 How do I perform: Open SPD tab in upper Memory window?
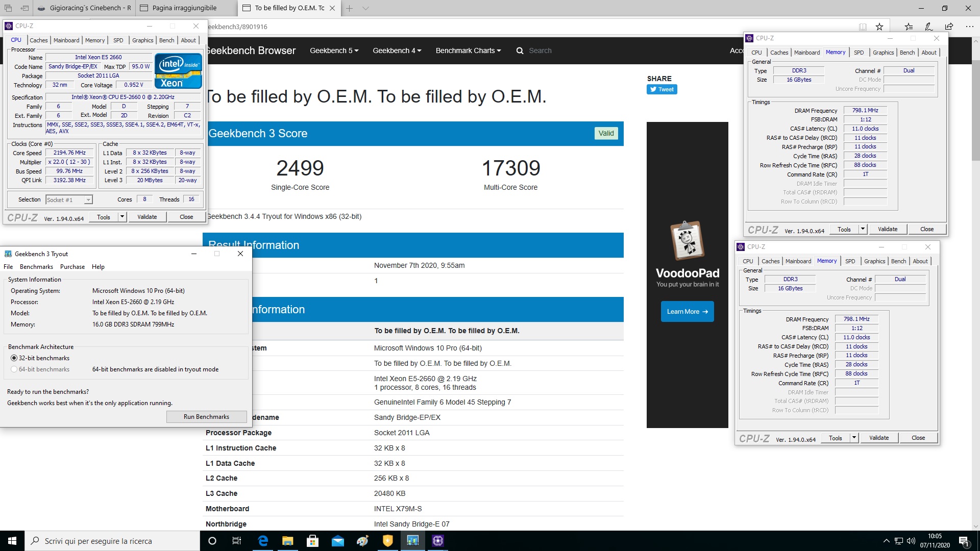(x=859, y=53)
